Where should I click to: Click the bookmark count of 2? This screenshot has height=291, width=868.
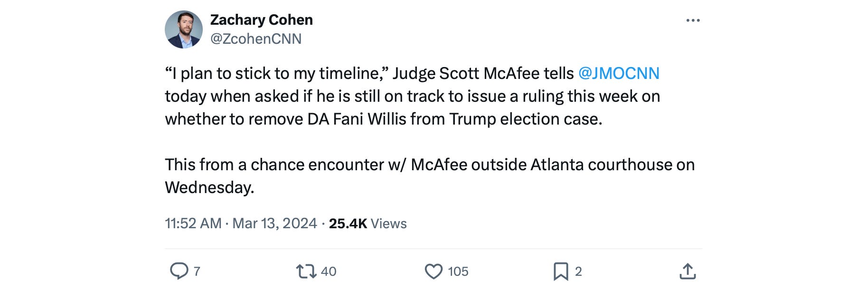pos(578,272)
